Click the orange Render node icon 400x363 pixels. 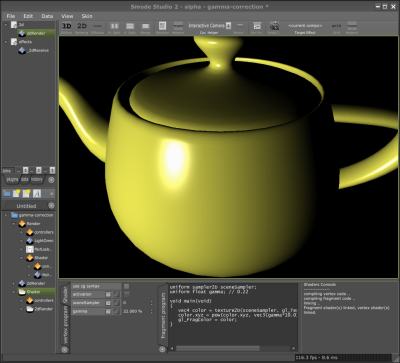pos(22,224)
